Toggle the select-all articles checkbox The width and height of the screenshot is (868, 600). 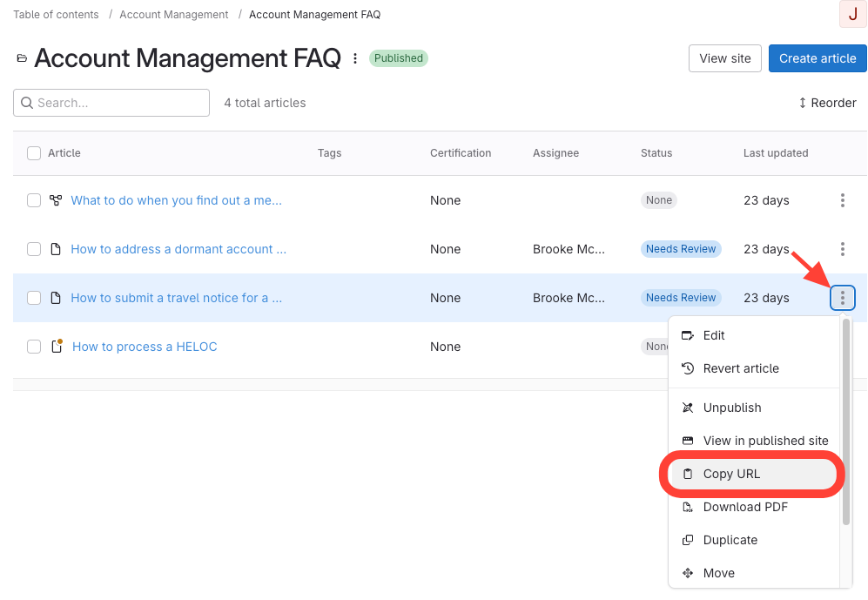34,153
